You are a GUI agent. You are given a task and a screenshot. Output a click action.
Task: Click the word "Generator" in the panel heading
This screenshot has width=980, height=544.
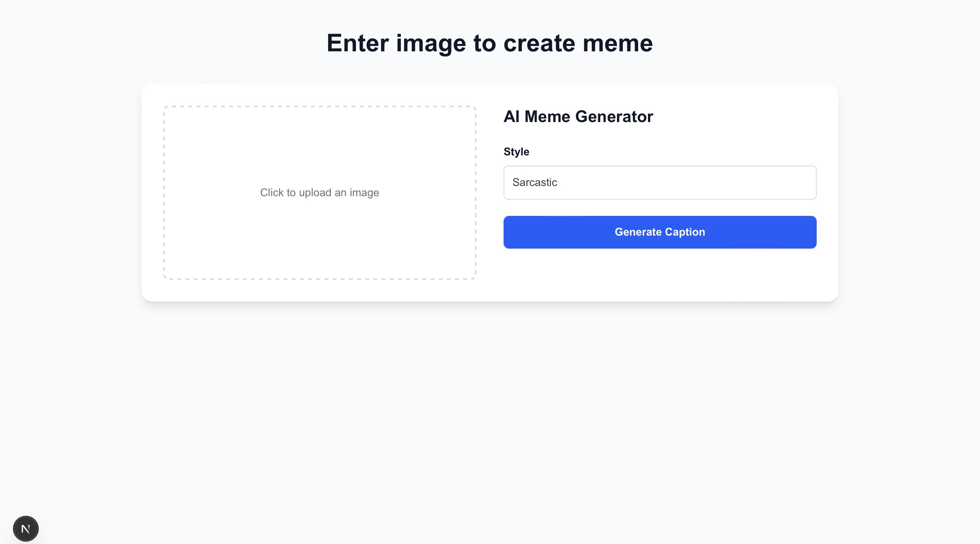(614, 117)
